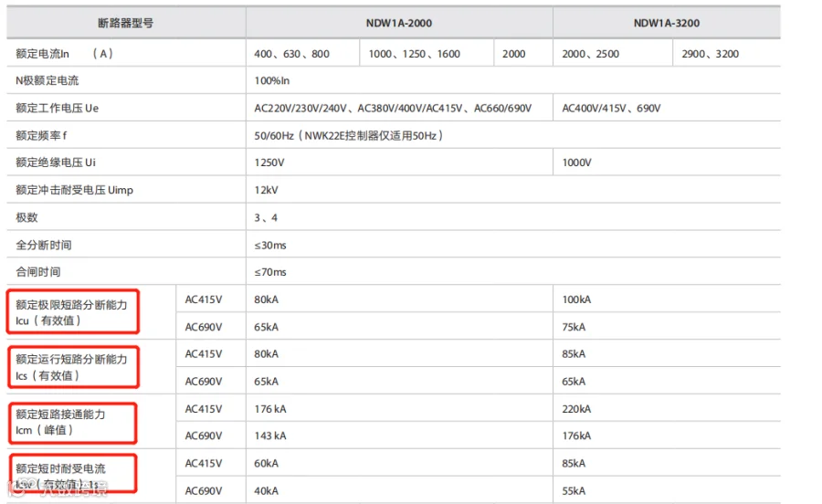Click the '额定电流In (A)' row label
The image size is (822, 504).
[x=65, y=54]
